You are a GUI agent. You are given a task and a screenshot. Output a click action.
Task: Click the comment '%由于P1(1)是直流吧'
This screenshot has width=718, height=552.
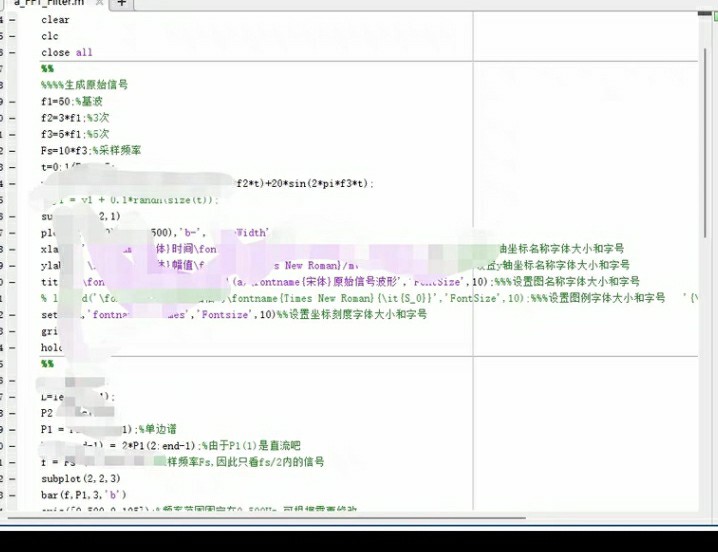coord(251,446)
